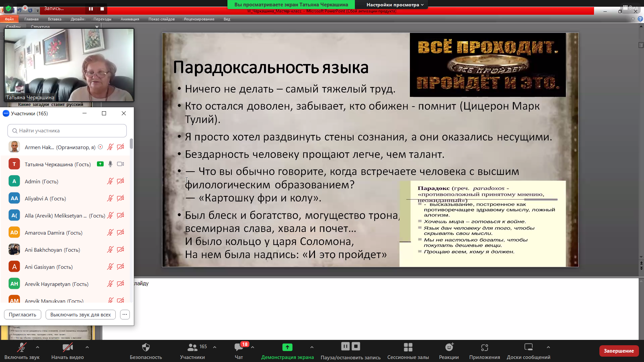This screenshot has height=362, width=644.
Task: Expand the participants options arrow next to 165
Action: tap(215, 347)
